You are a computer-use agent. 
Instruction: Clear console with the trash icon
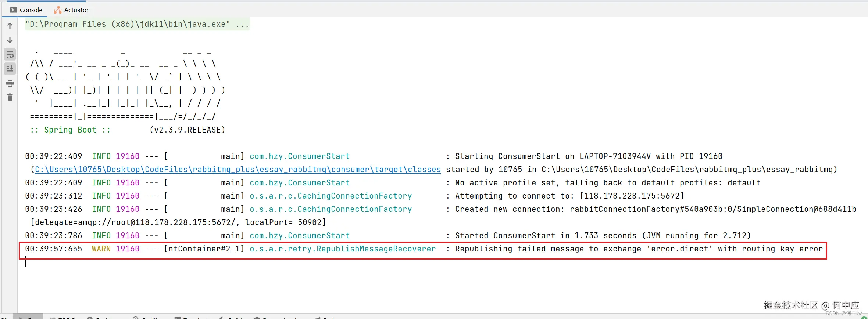(10, 97)
